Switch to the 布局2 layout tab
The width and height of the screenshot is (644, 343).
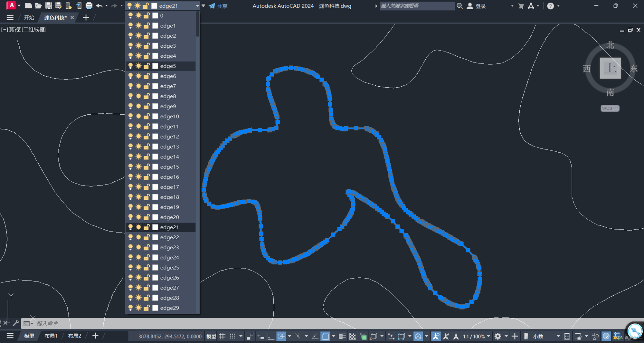click(75, 336)
